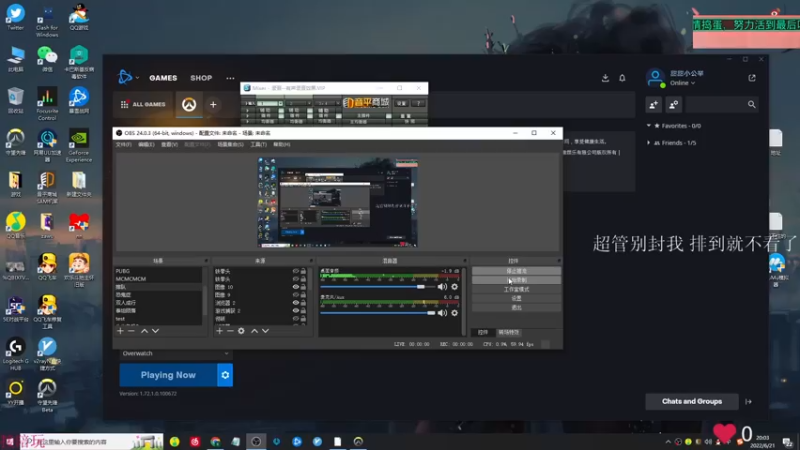Click the Battle.net logo in launcher
The image size is (800, 450).
[x=124, y=78]
